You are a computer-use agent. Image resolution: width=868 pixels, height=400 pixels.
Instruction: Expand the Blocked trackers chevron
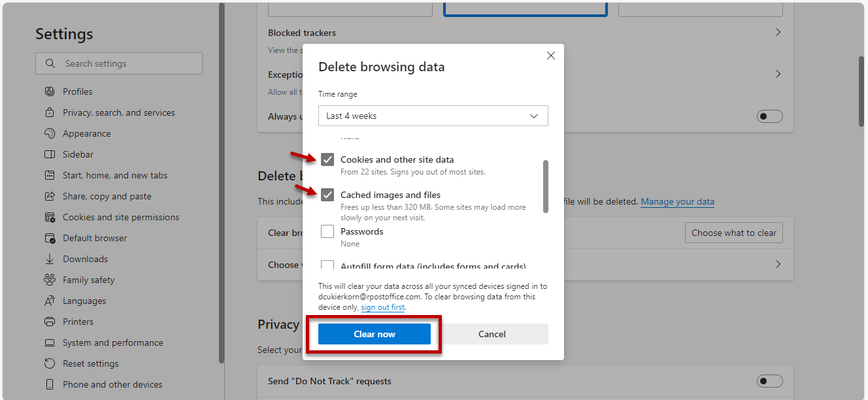point(778,32)
